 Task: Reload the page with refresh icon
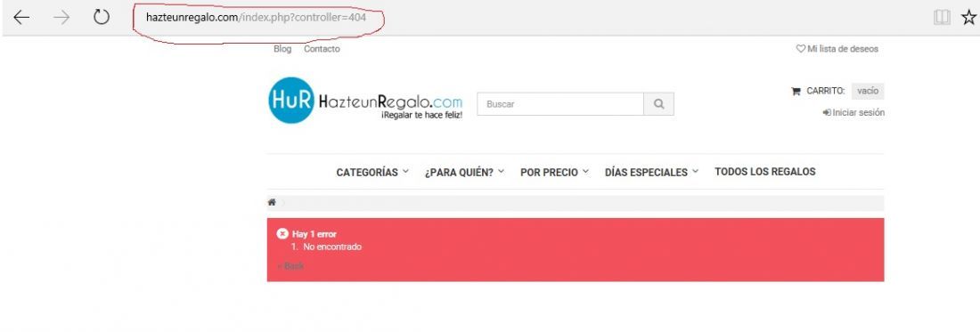pyautogui.click(x=102, y=17)
